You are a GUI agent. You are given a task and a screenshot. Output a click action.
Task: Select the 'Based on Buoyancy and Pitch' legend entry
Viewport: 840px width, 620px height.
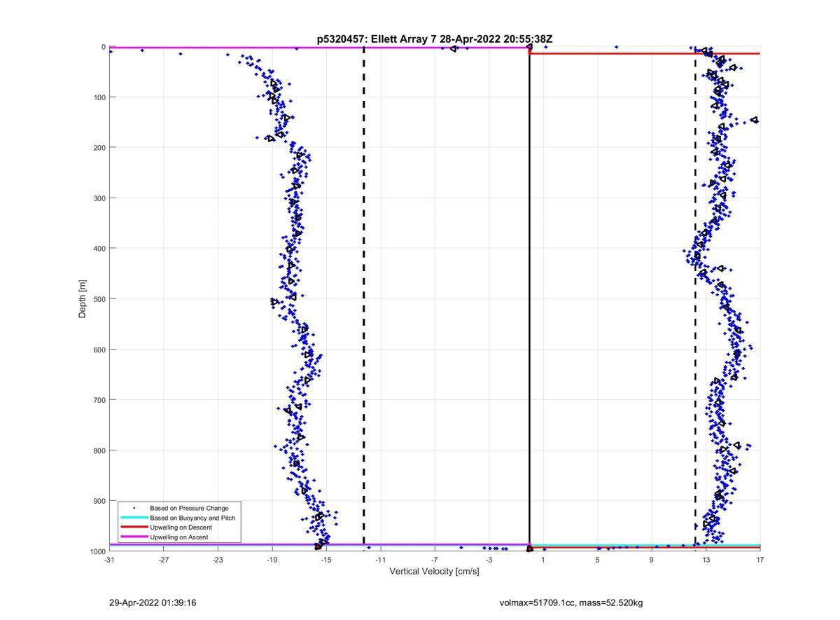coord(192,518)
